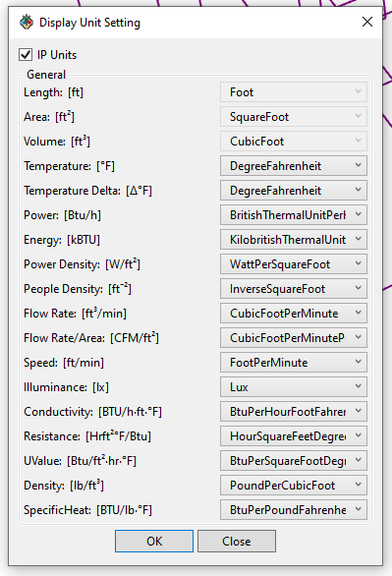Expand the Conductivity unit dropdown
The height and width of the screenshot is (576, 392).
(x=294, y=412)
